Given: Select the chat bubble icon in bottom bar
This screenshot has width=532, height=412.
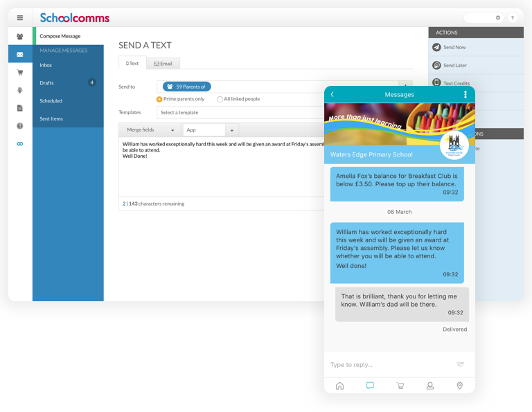Looking at the screenshot, I should click(370, 386).
